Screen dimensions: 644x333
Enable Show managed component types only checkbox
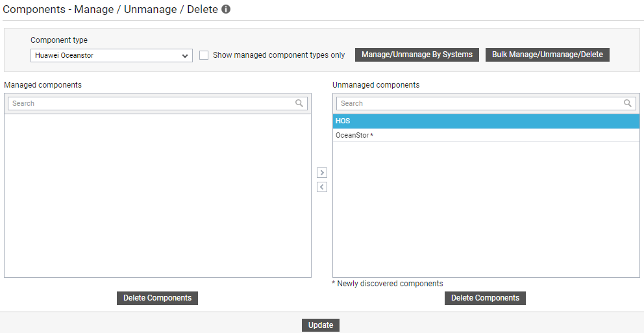point(204,55)
